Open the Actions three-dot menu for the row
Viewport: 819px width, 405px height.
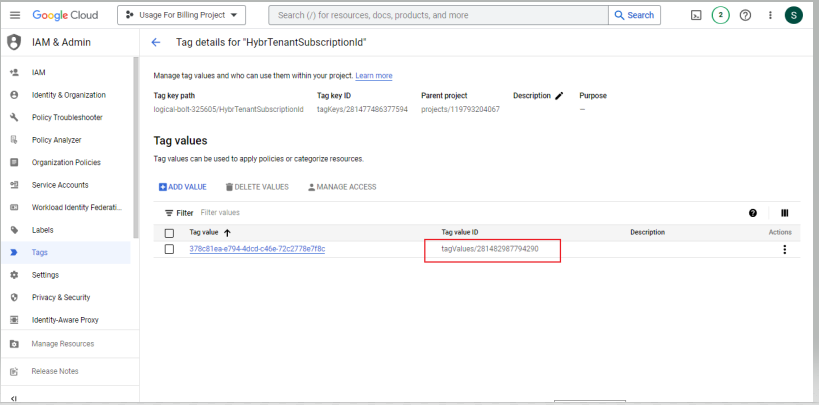pos(784,250)
